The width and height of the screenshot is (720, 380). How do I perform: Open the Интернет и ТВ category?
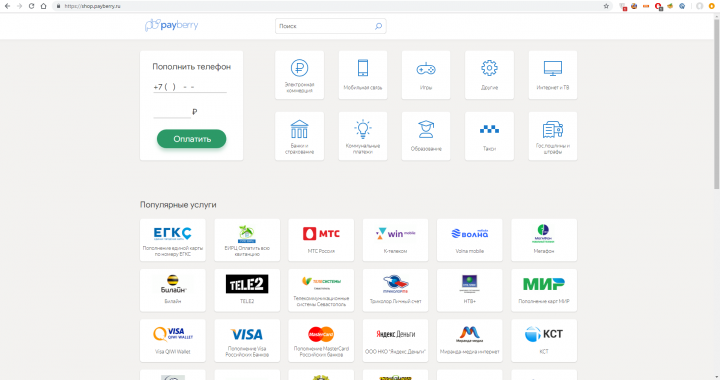[x=552, y=75]
